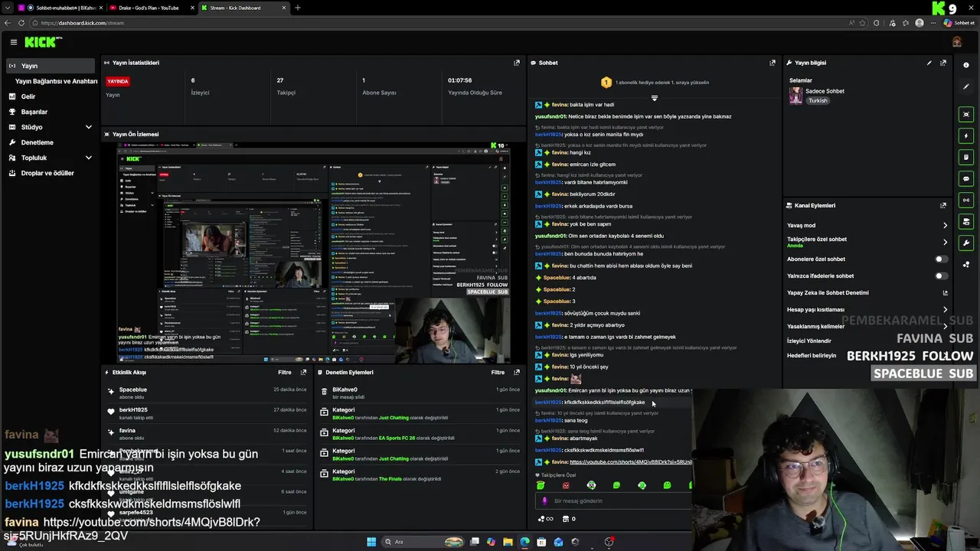
Task: Open a new browser tab with the plus
Action: (x=298, y=8)
